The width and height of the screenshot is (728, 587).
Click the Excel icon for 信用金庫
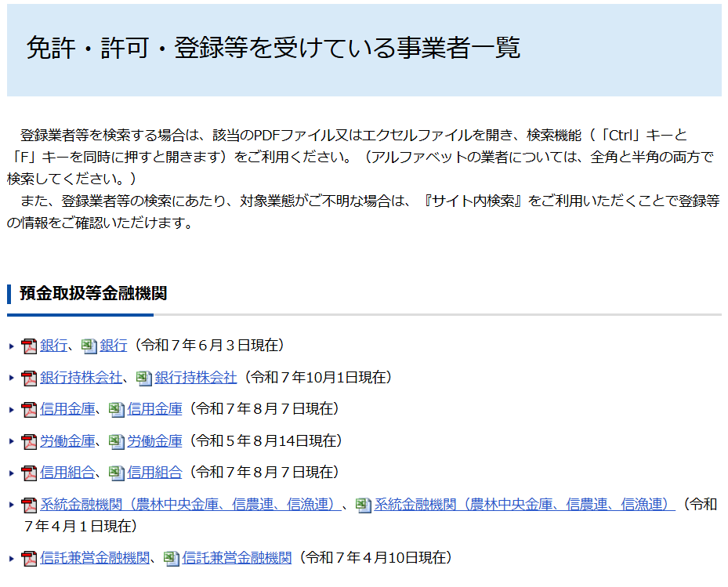click(117, 409)
